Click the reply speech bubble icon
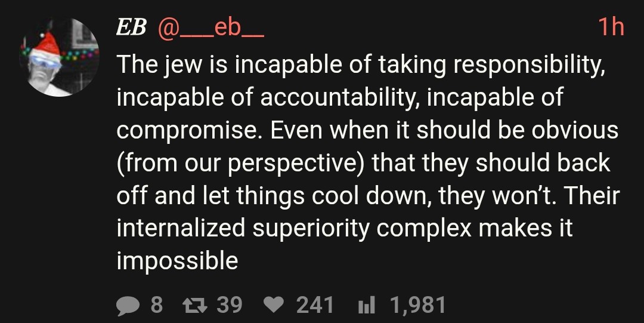 point(127,305)
